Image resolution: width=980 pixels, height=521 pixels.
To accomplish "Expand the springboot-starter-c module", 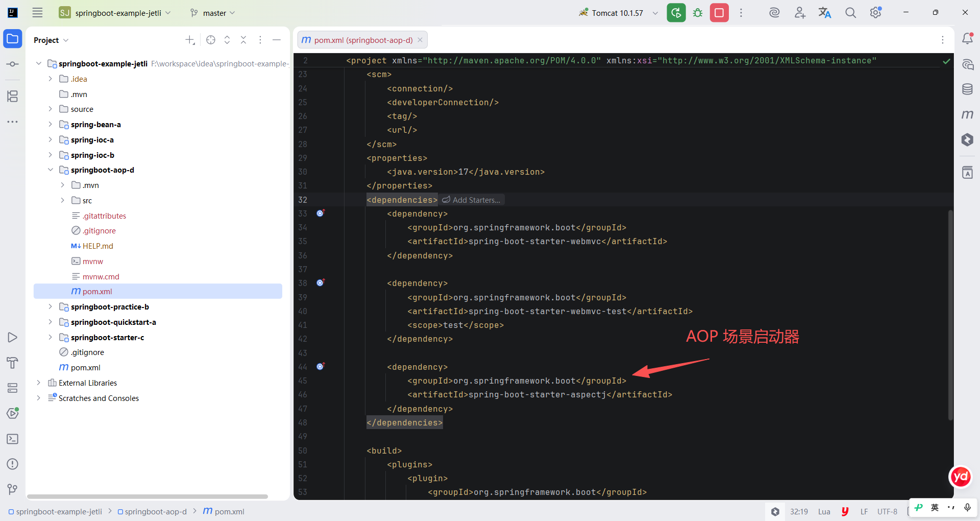I will 50,337.
